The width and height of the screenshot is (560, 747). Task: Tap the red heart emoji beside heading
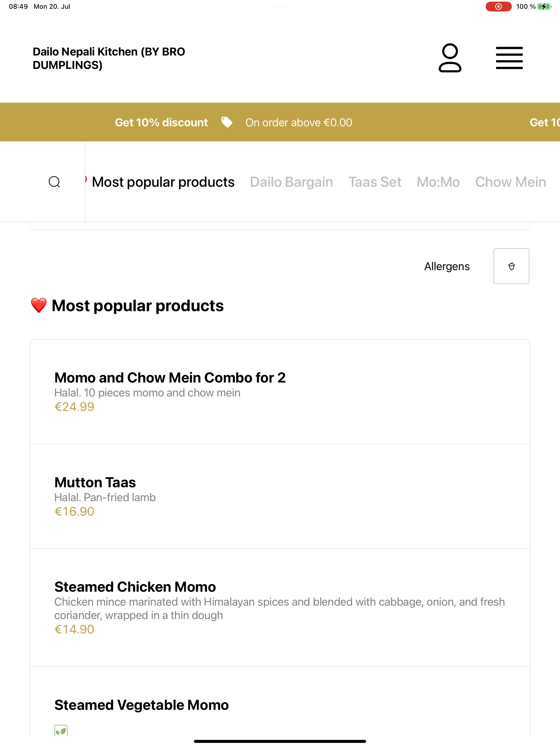39,306
